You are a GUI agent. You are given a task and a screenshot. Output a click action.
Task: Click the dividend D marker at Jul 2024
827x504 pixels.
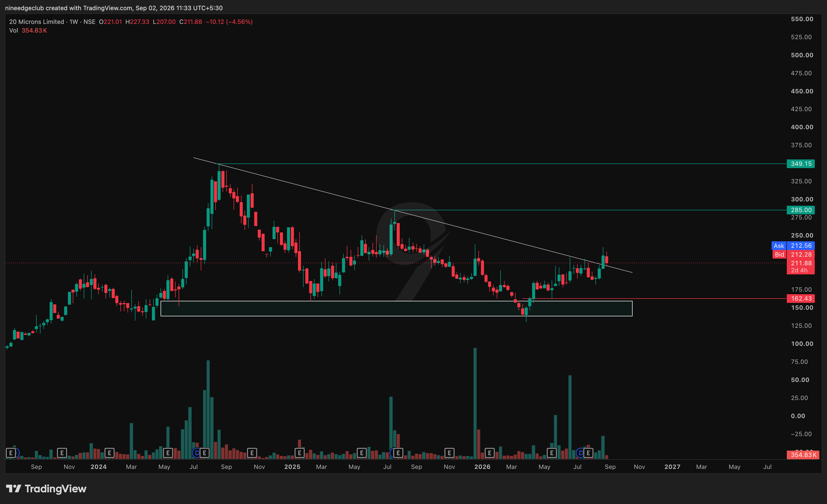[197, 453]
